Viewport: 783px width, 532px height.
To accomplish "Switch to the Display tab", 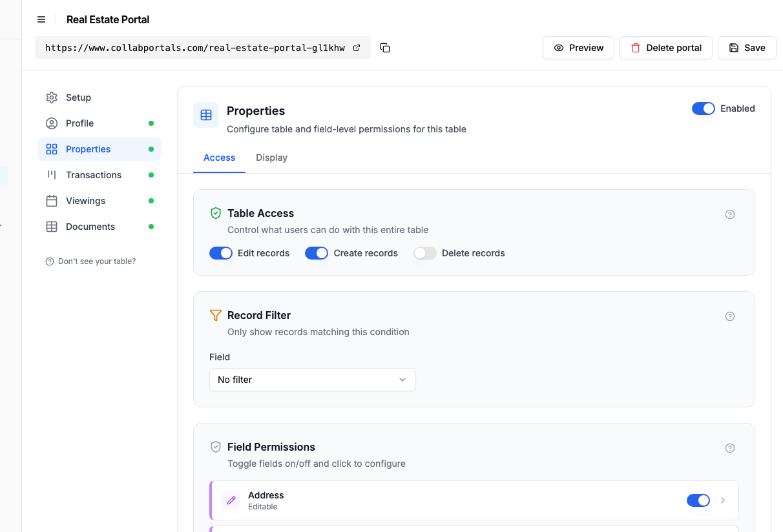I will pos(271,158).
